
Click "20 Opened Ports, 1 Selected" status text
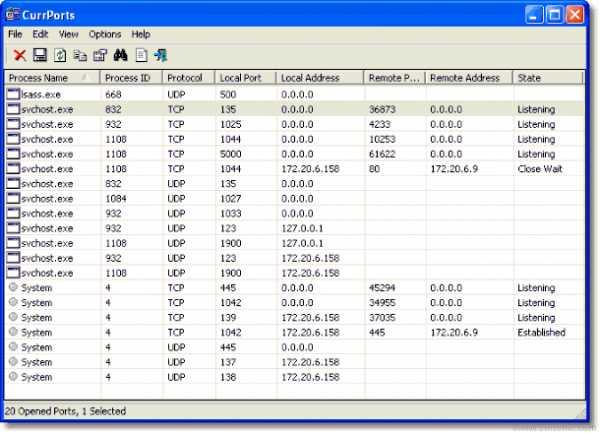[65, 411]
